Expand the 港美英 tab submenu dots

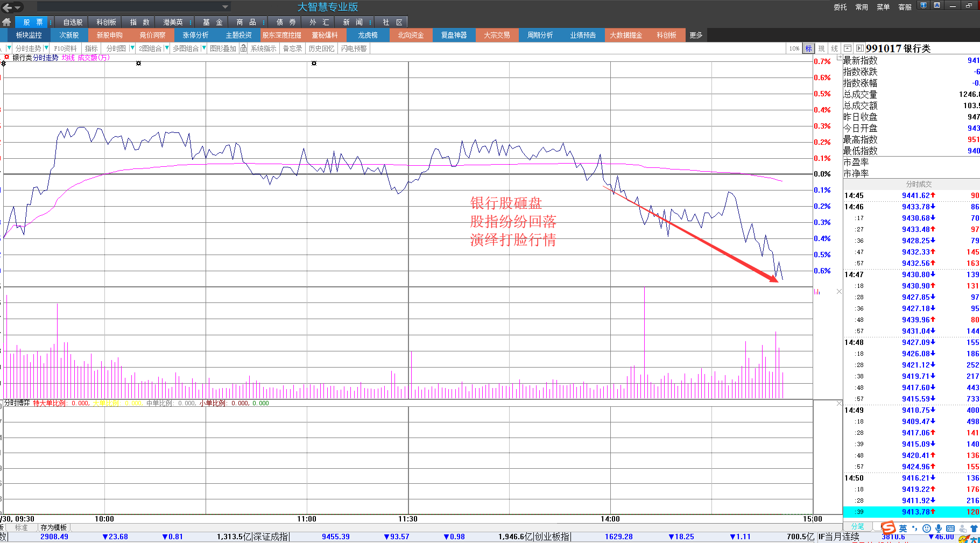click(191, 22)
